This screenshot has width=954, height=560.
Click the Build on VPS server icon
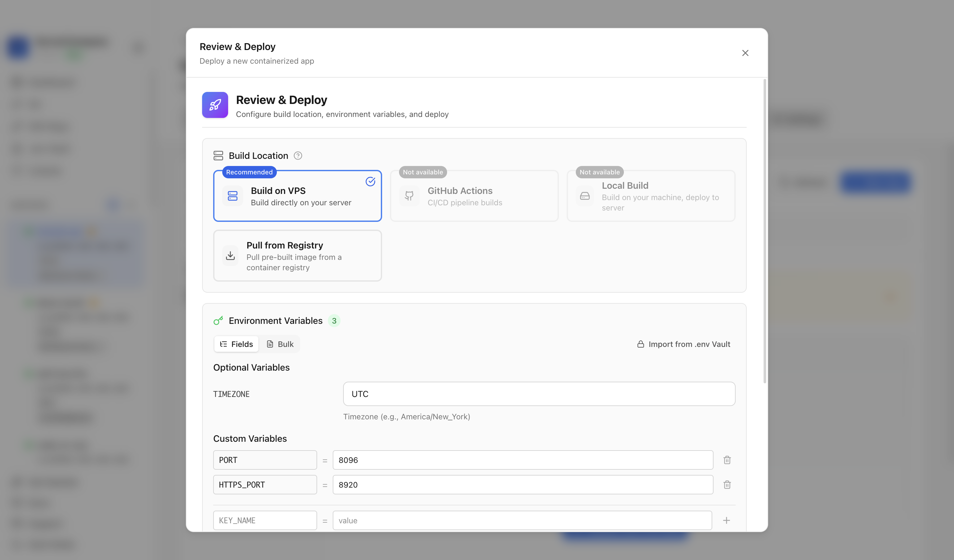click(232, 196)
